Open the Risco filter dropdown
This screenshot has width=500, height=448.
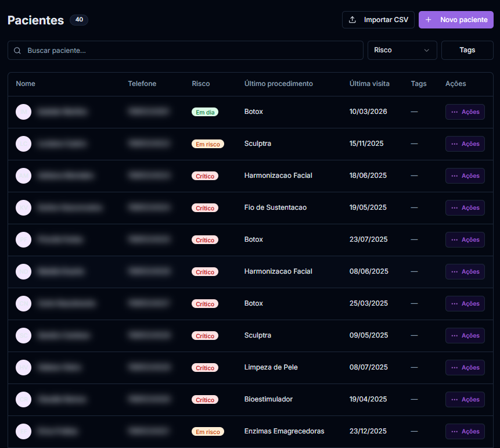pos(402,51)
